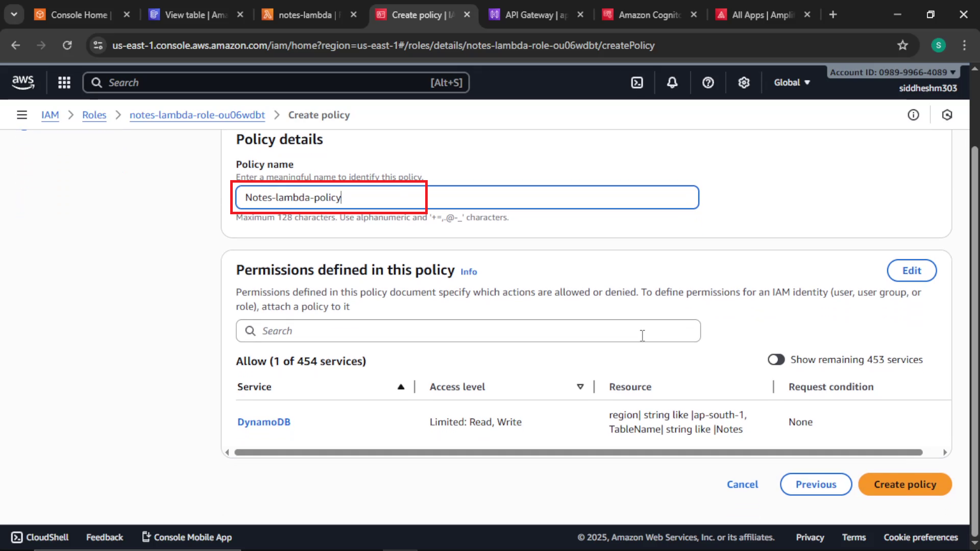Open the AWS console settings gear
980x551 pixels.
(744, 83)
